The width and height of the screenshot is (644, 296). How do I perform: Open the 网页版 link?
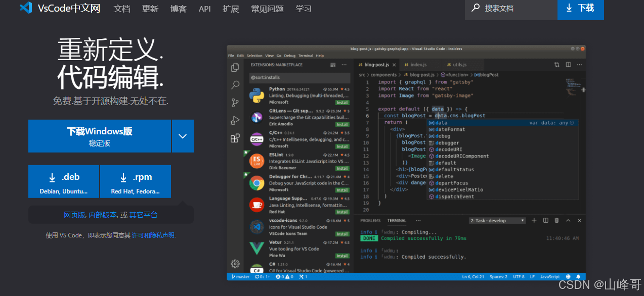pos(74,215)
